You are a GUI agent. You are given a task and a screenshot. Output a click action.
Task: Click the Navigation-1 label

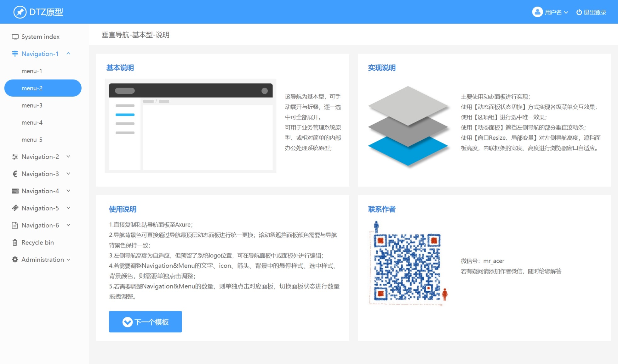(x=40, y=54)
